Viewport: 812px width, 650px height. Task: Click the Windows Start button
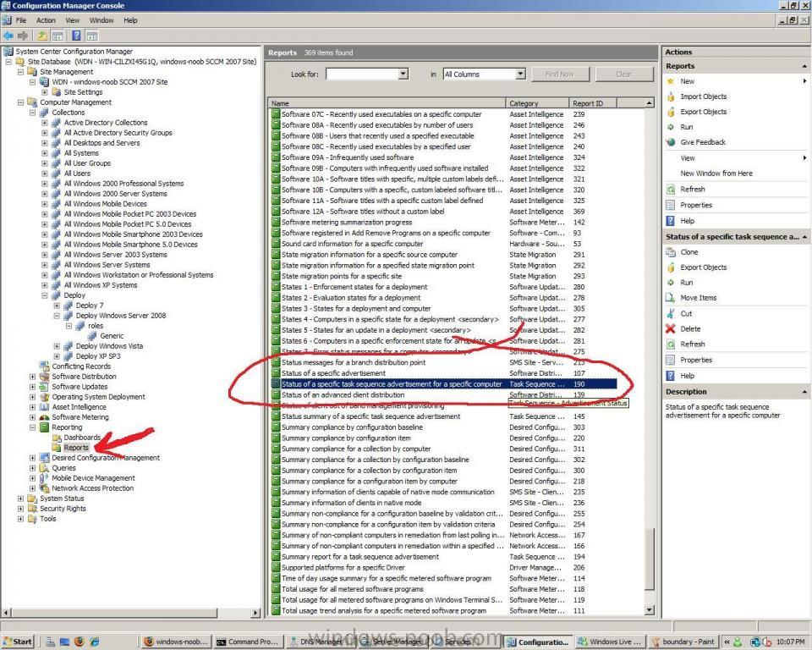[18, 642]
